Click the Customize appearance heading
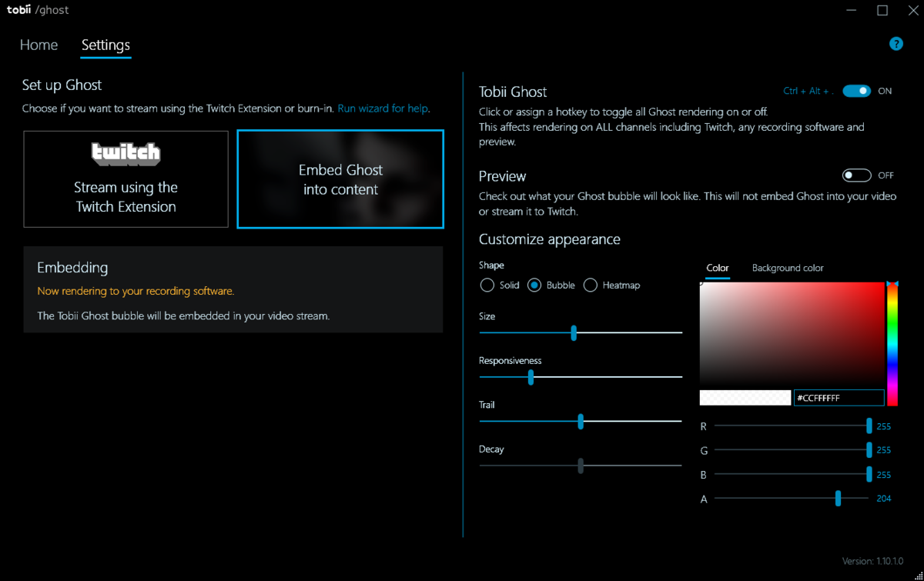The image size is (924, 581). pos(550,239)
